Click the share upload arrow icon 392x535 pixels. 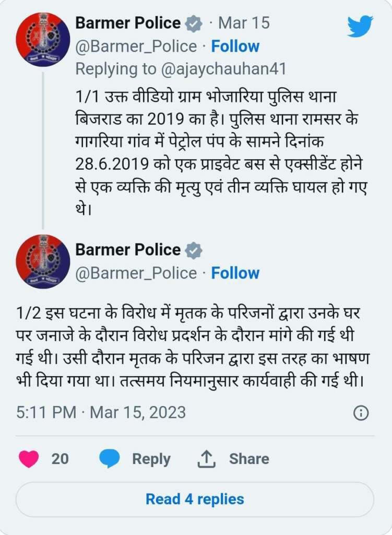(207, 459)
